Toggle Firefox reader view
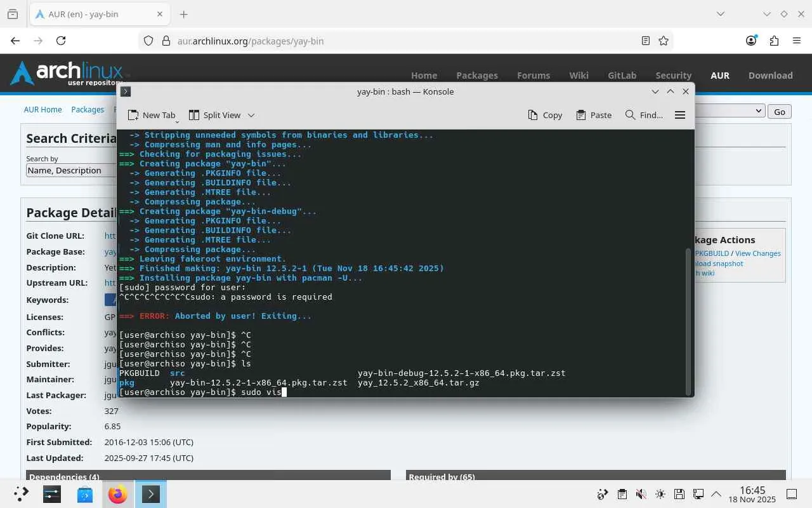This screenshot has height=508, width=812. click(x=645, y=41)
